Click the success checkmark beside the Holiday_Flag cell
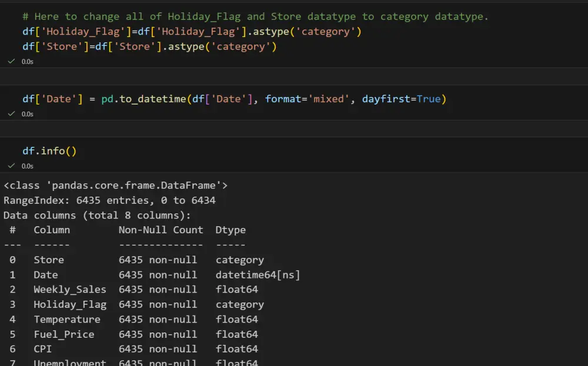 11,61
